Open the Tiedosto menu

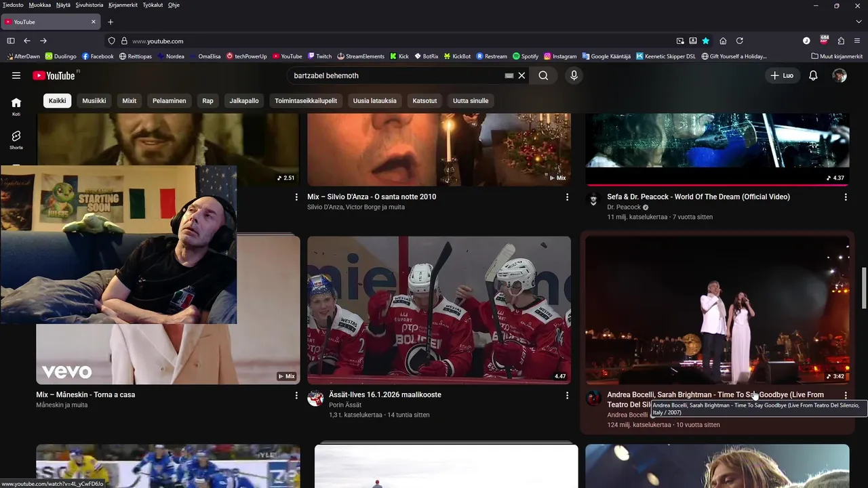13,5
